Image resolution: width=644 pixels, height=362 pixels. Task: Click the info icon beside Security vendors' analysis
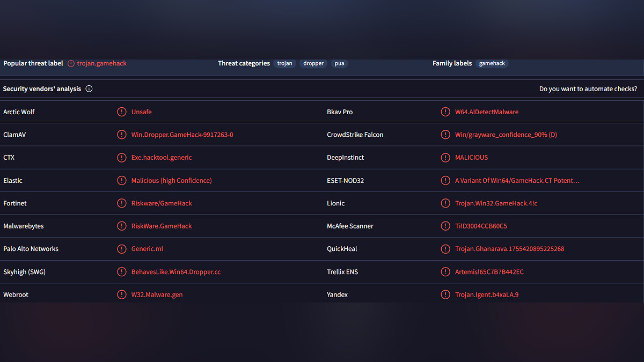(89, 89)
